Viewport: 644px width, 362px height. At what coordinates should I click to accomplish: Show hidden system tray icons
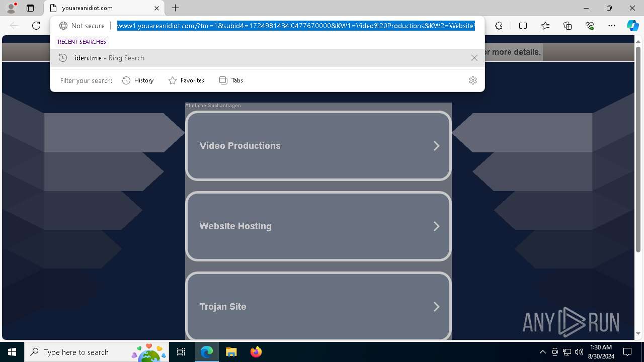point(542,352)
